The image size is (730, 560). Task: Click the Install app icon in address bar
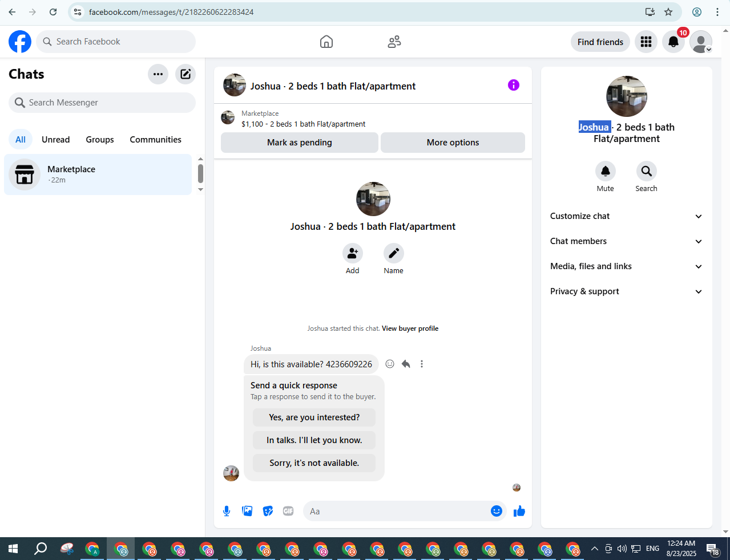[650, 12]
